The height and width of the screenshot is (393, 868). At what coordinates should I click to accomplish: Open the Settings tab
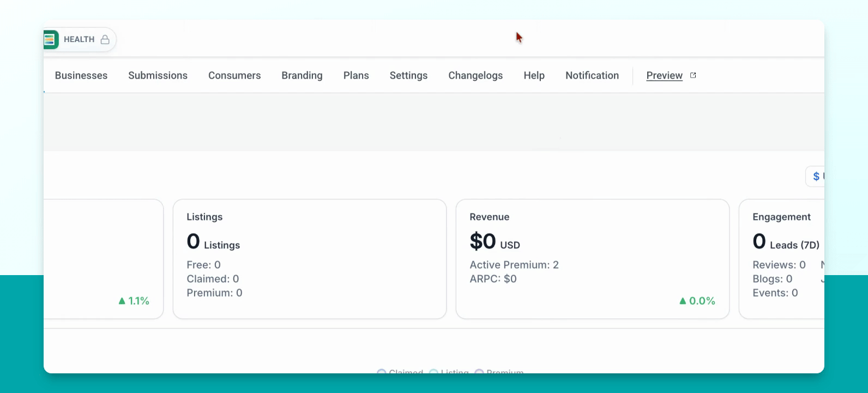point(408,75)
